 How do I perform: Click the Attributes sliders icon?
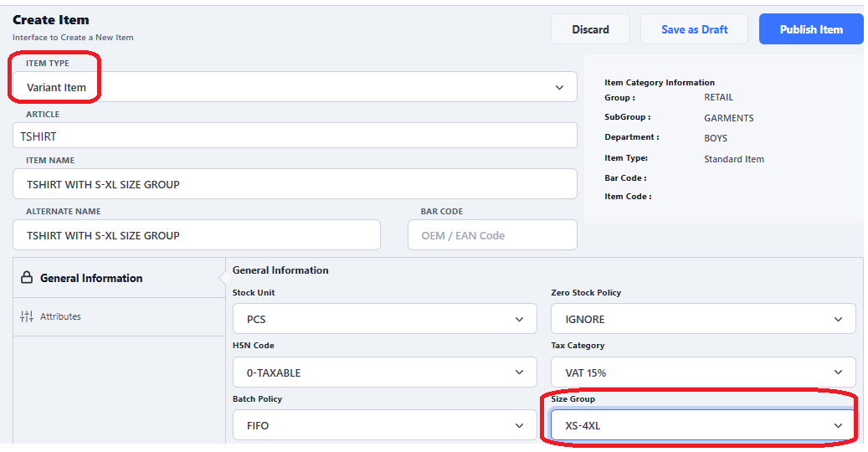click(x=26, y=316)
